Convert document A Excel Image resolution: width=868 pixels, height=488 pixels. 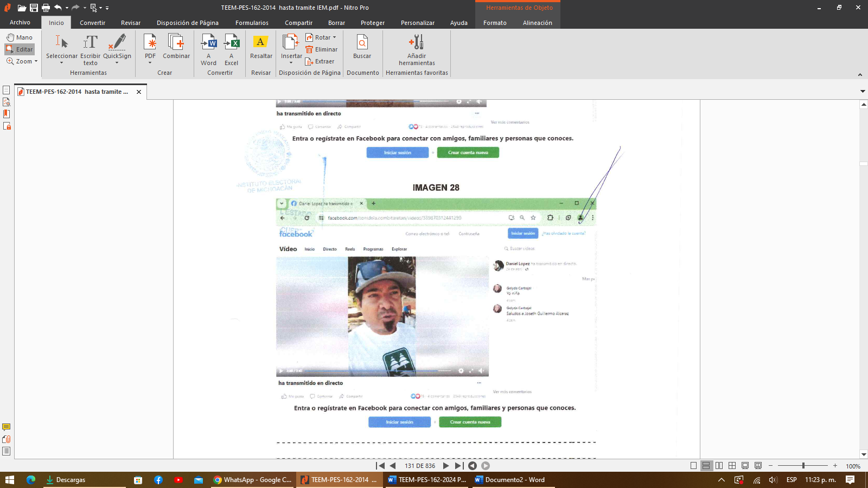pos(232,49)
